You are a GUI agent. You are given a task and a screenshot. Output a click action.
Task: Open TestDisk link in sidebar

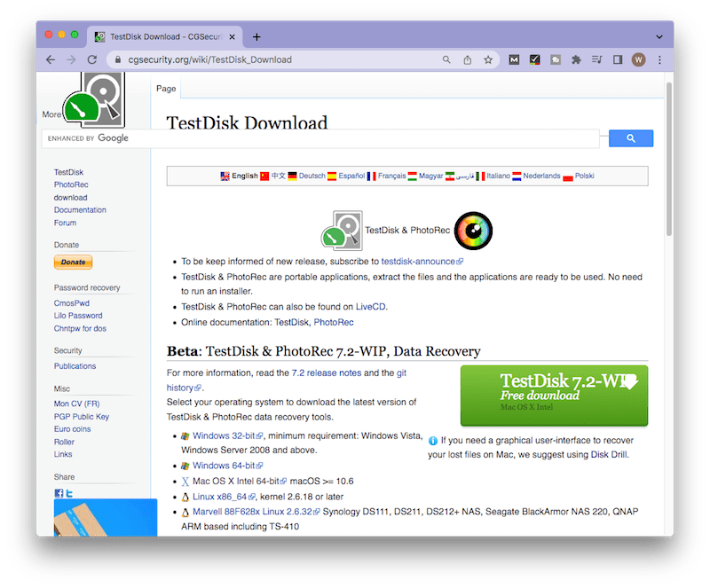click(x=69, y=172)
